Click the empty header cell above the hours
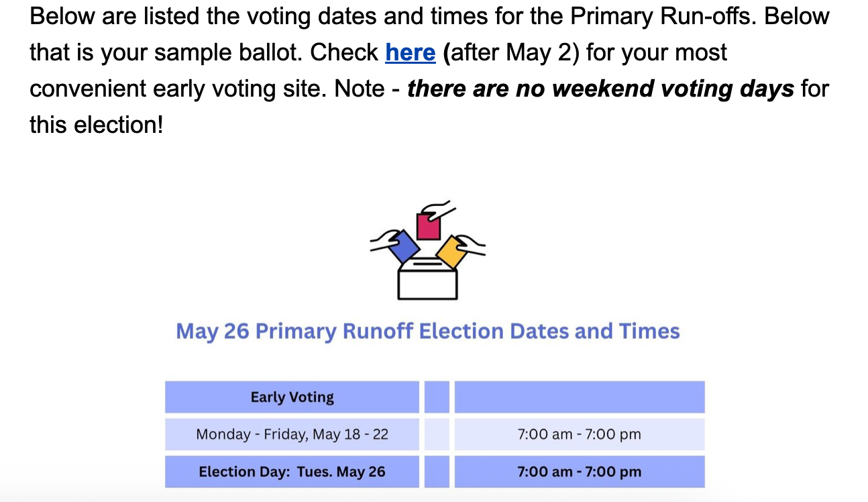Image resolution: width=868 pixels, height=502 pixels. 580,397
